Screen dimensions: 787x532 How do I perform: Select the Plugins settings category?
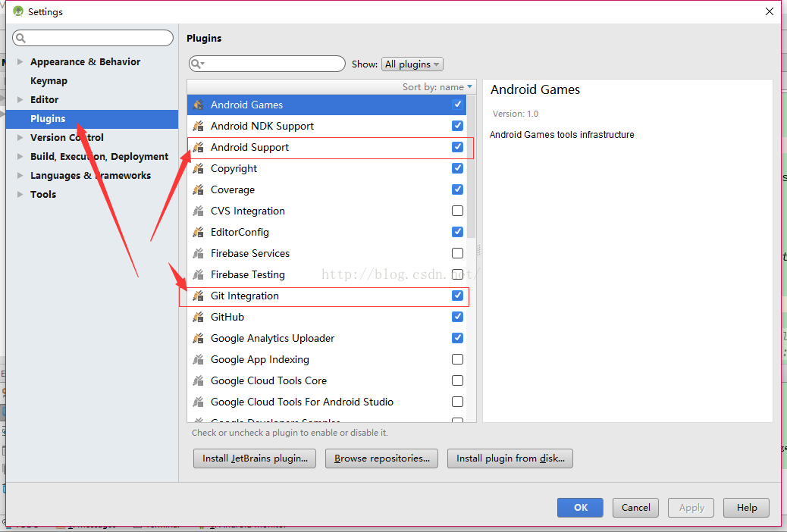coord(92,119)
